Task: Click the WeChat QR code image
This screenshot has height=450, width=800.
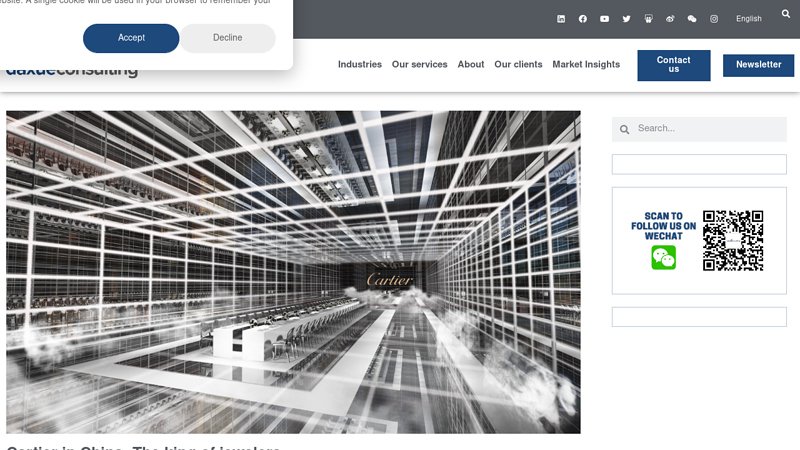Action: click(733, 240)
